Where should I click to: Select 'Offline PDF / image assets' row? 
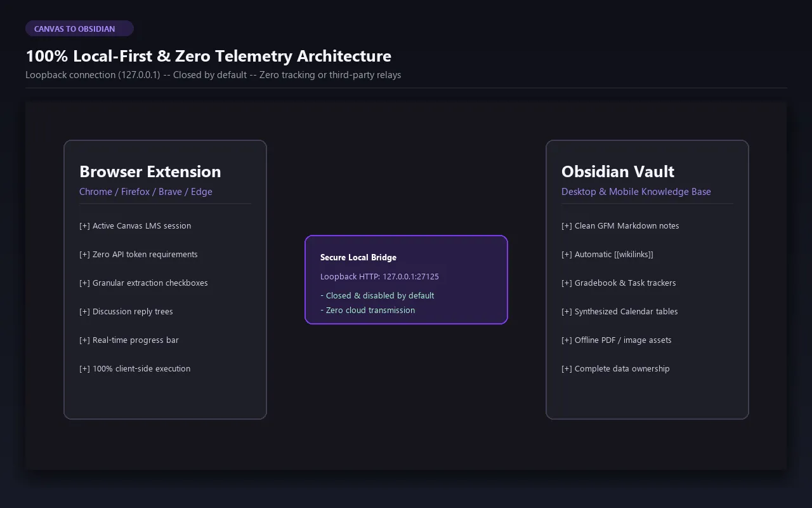click(x=617, y=340)
